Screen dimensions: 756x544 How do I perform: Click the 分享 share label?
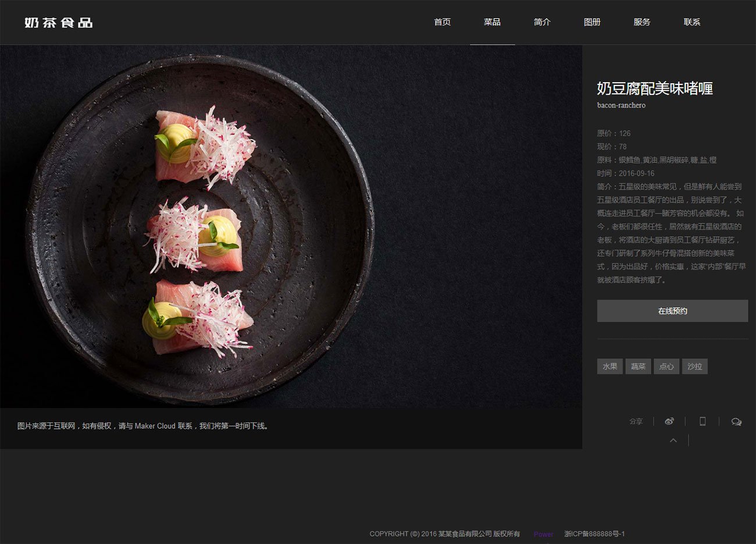pyautogui.click(x=636, y=421)
